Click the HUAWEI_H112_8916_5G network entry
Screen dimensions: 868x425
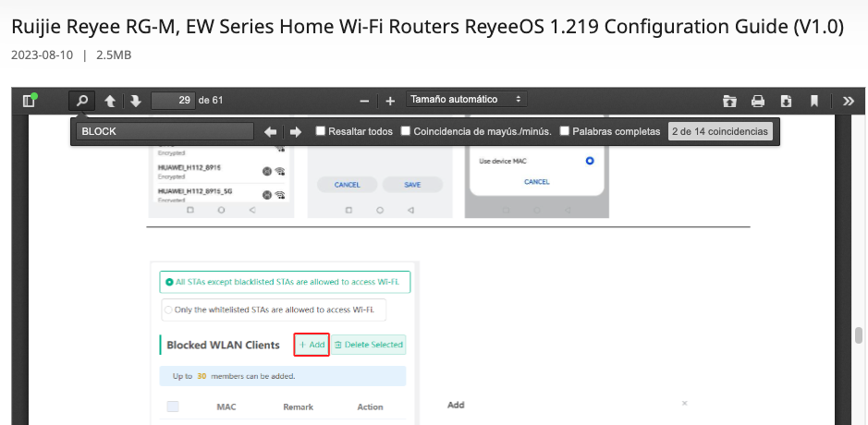tap(221, 194)
